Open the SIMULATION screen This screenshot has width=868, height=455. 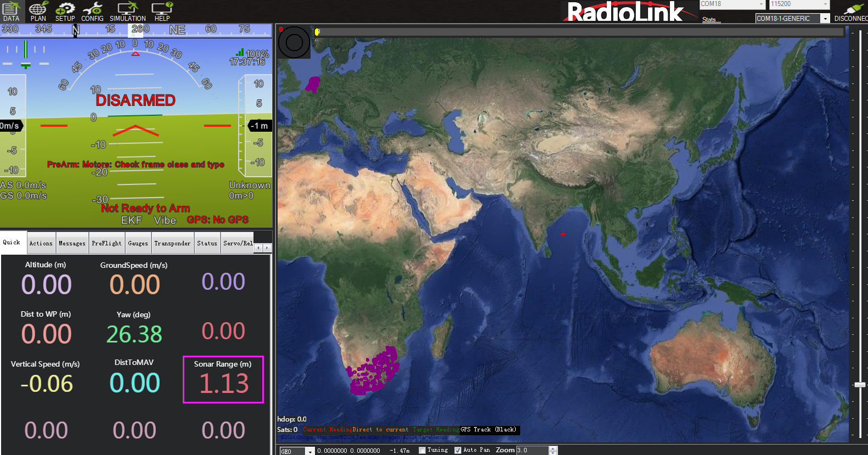(x=127, y=12)
